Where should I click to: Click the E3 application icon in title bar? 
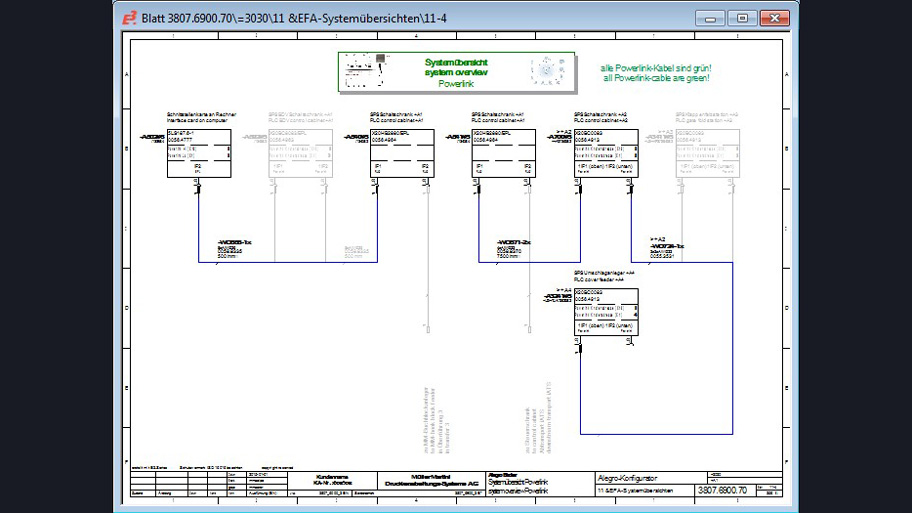click(x=129, y=18)
